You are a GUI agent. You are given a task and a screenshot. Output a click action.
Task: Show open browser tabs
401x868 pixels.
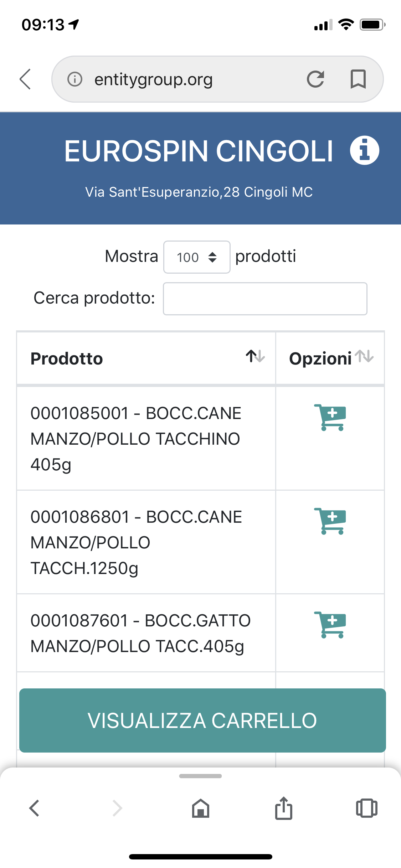[366, 808]
